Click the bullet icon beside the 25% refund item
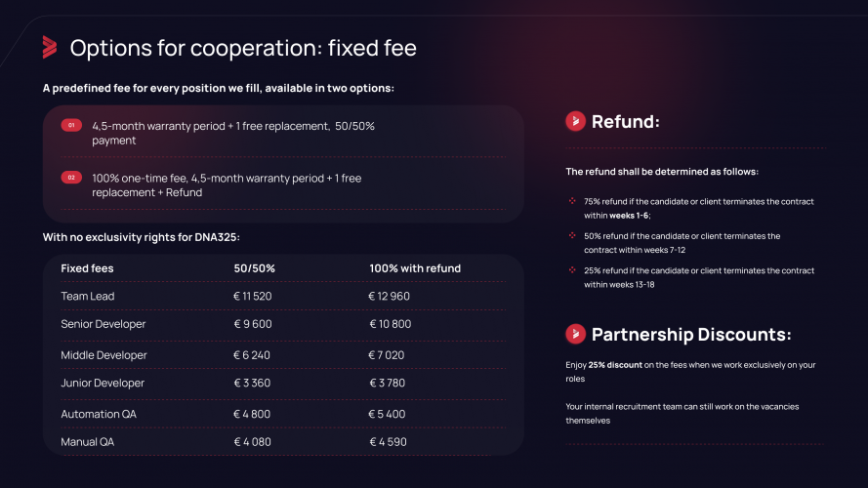 pos(572,269)
